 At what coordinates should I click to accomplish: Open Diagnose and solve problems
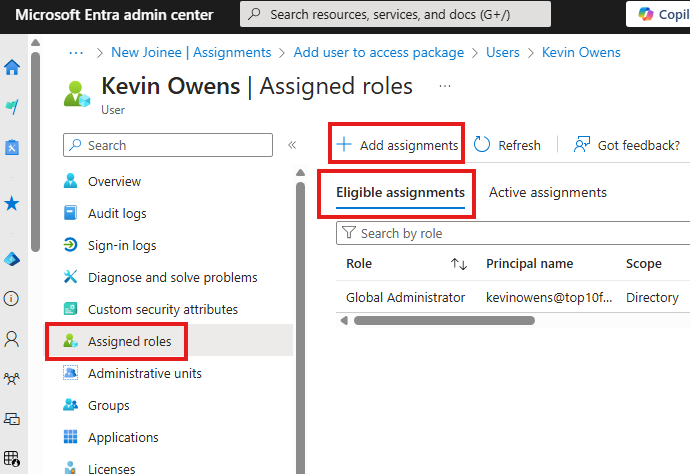[x=172, y=277]
